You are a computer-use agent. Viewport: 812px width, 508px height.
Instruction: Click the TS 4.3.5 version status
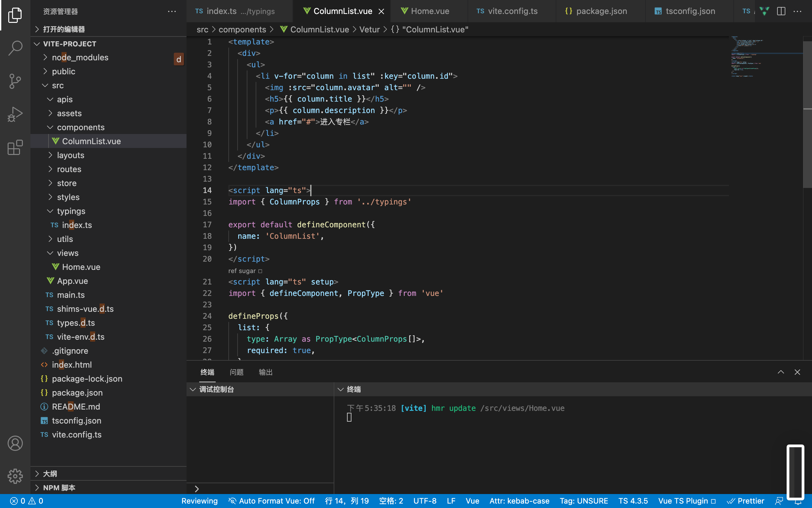[633, 501]
